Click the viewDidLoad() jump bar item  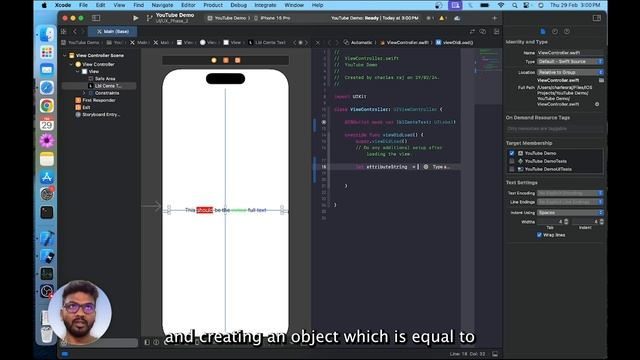[454, 42]
